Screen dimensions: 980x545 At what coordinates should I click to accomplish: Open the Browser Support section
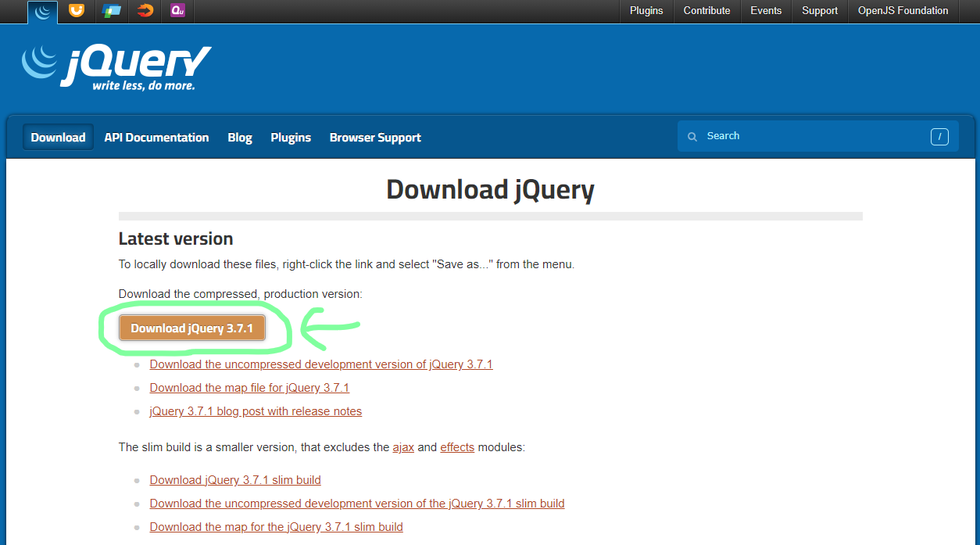[375, 137]
